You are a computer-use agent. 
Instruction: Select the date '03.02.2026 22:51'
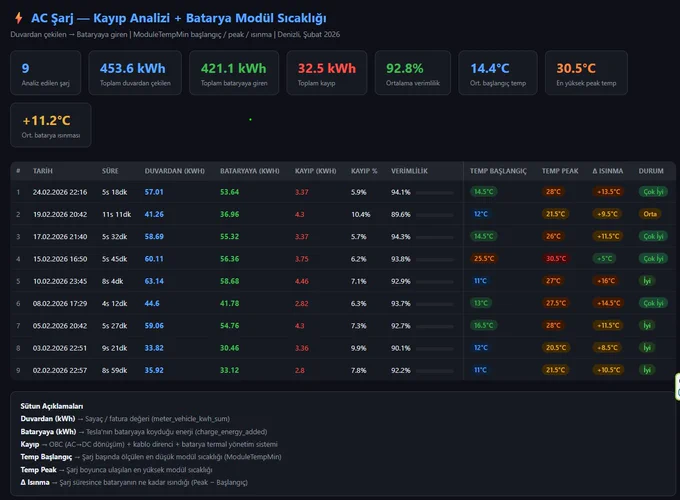60,348
